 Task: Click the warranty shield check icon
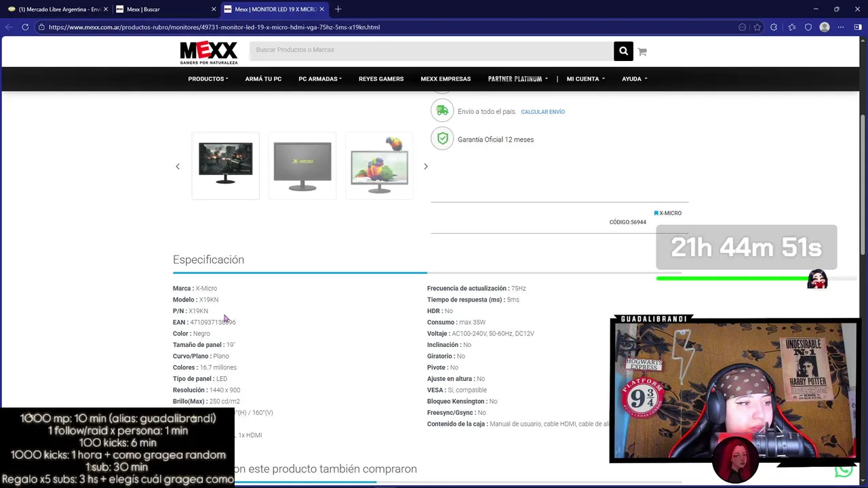point(442,139)
